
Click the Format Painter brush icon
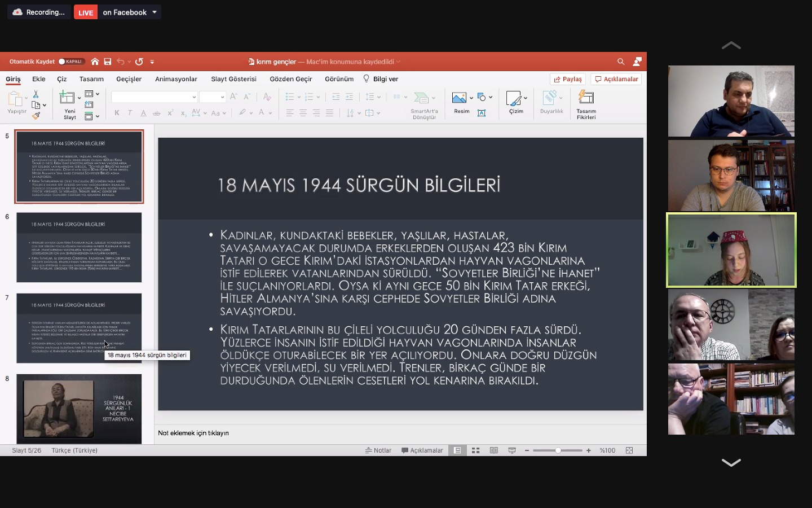pos(36,116)
